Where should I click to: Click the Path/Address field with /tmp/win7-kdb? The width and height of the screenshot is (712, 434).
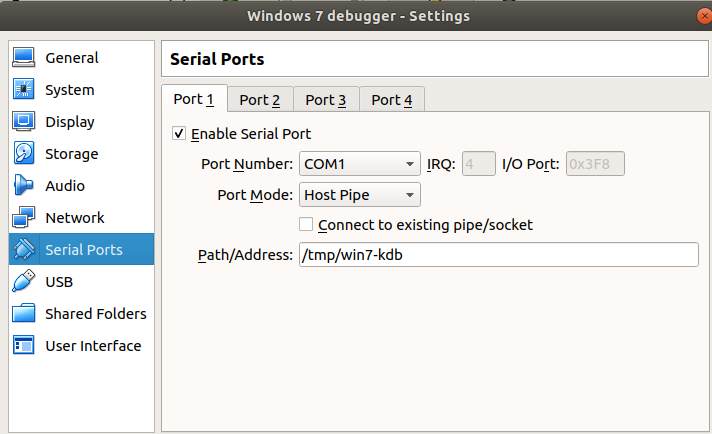(499, 255)
